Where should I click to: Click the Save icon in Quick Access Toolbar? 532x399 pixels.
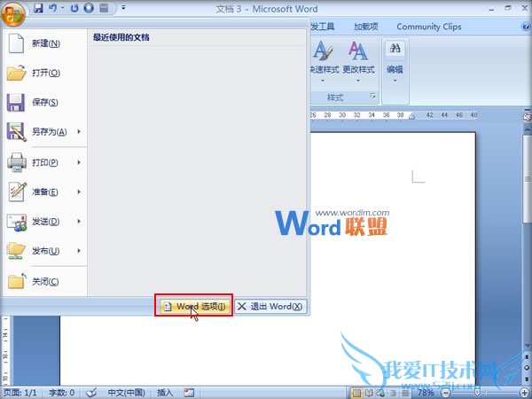(38, 8)
